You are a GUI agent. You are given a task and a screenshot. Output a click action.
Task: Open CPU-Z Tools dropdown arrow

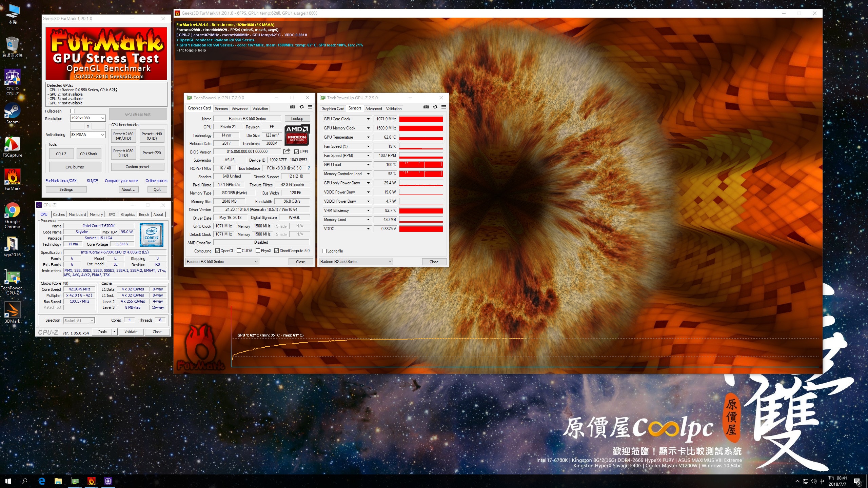(114, 332)
